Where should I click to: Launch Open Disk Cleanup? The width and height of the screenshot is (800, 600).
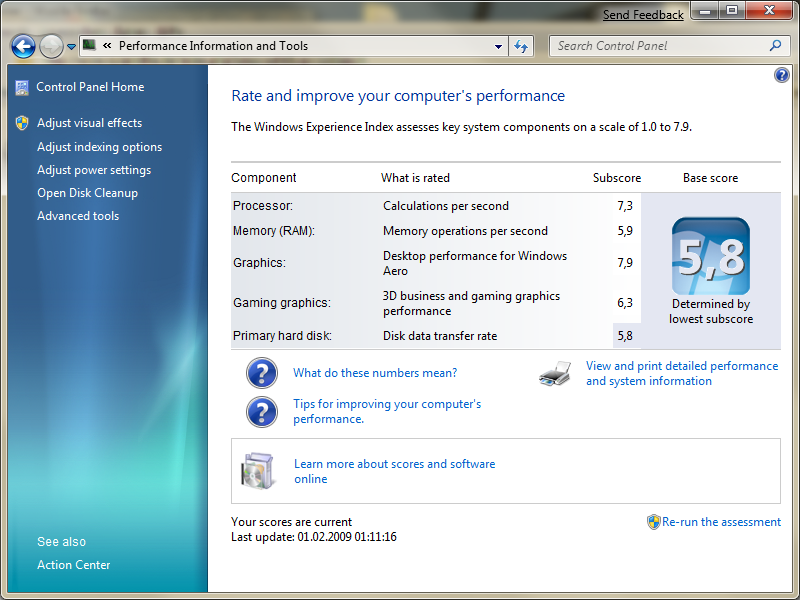[x=87, y=193]
